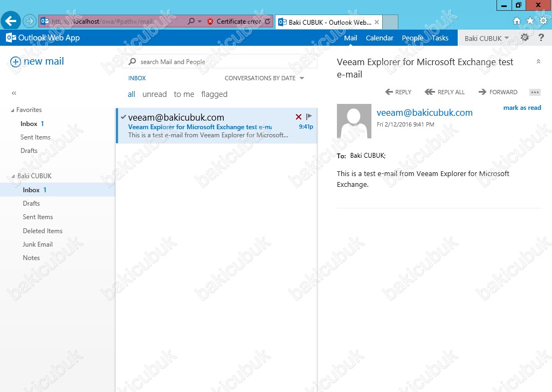This screenshot has width=552, height=392.
Task: Open Sent Items under Favorites
Action: coord(35,137)
